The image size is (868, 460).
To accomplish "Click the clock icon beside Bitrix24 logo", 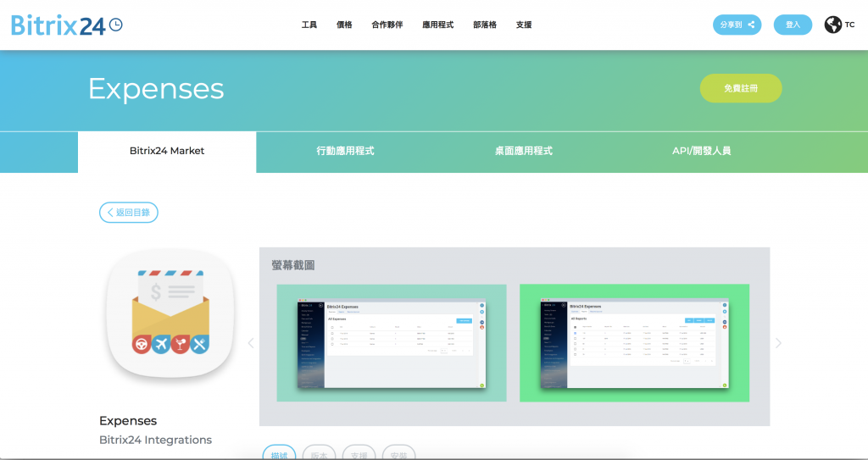I will (115, 25).
